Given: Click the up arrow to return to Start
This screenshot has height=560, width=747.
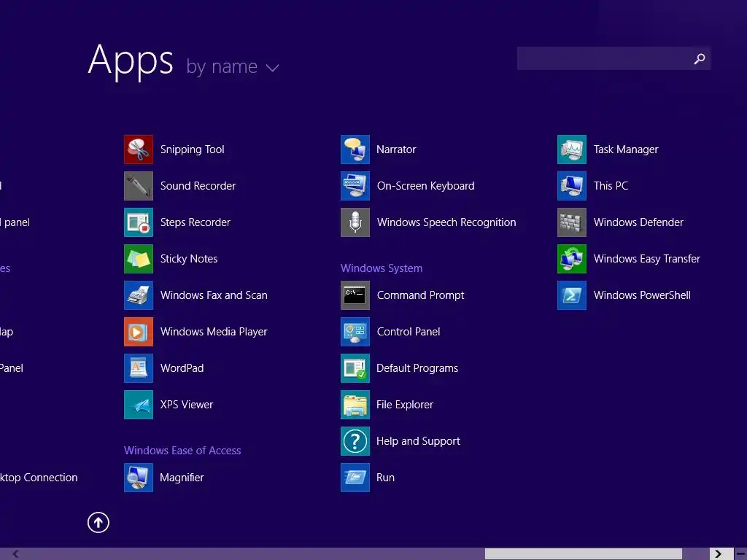Looking at the screenshot, I should 98,522.
